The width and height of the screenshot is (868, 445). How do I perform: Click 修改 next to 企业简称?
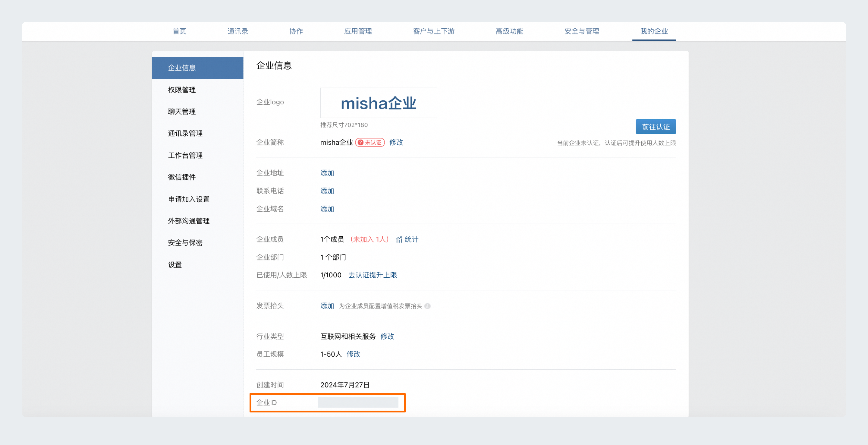point(396,142)
